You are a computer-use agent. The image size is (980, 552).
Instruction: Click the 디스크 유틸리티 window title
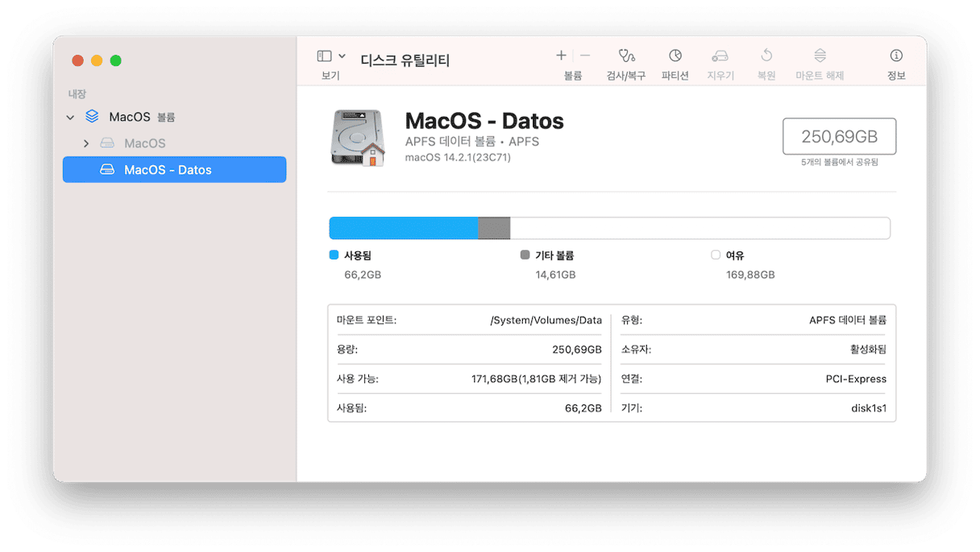point(405,60)
